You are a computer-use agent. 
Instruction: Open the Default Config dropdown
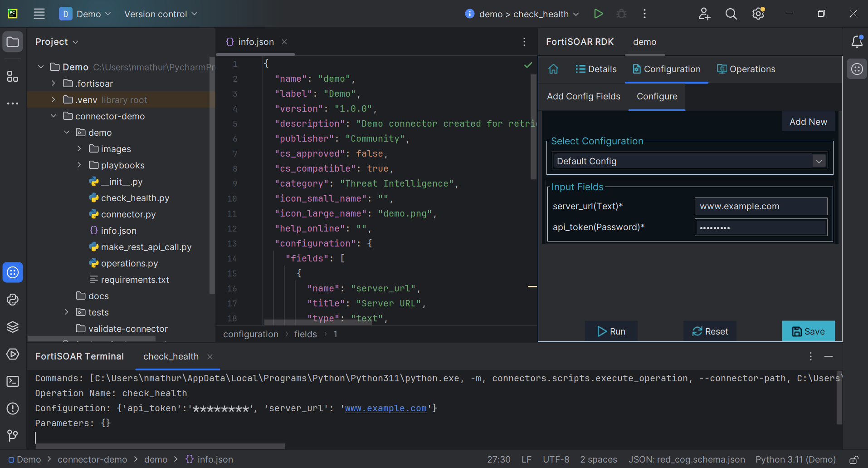pyautogui.click(x=819, y=161)
